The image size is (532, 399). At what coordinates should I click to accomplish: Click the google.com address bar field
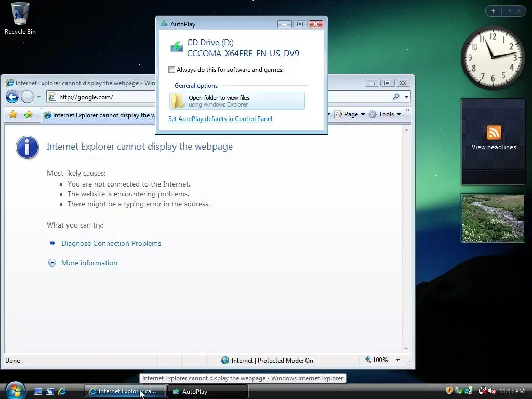click(102, 97)
